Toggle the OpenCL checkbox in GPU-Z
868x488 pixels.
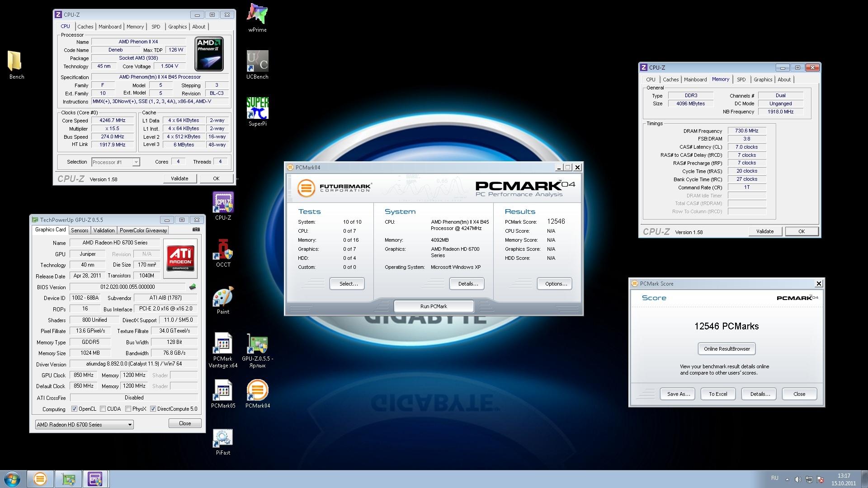pyautogui.click(x=74, y=409)
